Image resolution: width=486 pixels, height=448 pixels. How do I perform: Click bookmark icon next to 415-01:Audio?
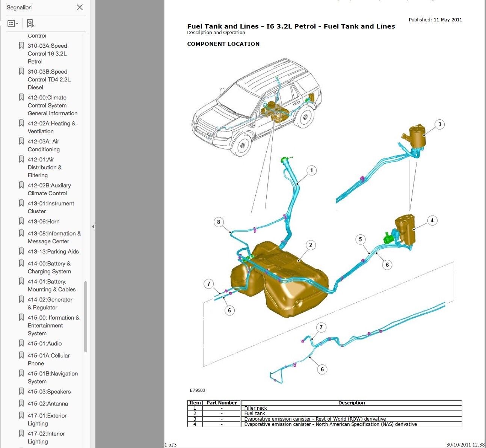(21, 343)
